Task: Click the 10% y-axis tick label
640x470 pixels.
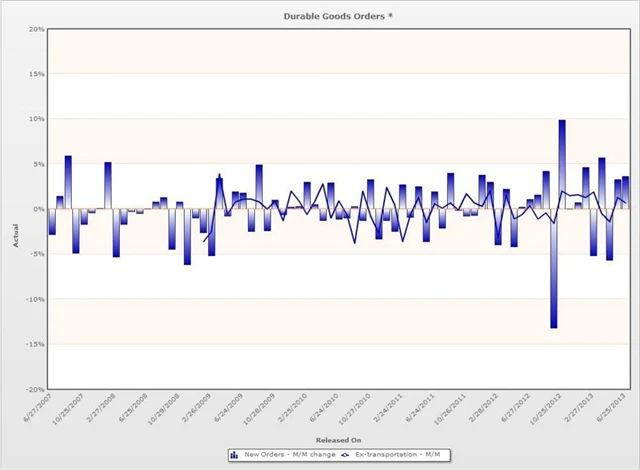Action: (35, 119)
